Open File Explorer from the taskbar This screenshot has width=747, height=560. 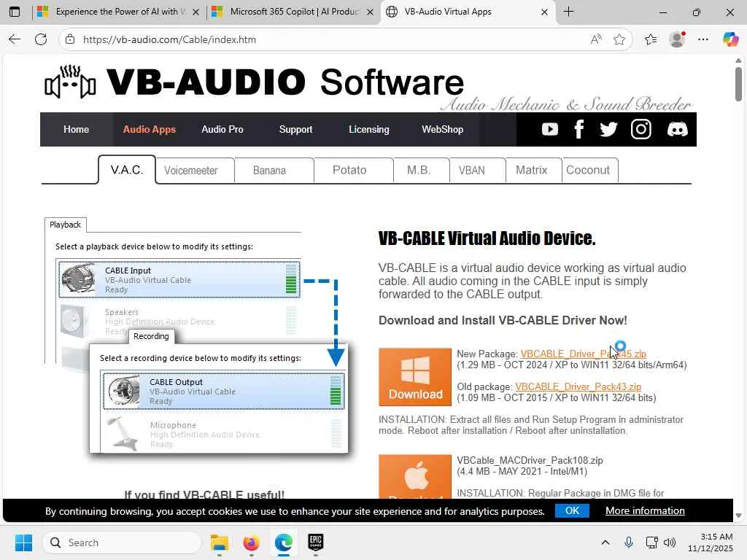[x=220, y=542]
